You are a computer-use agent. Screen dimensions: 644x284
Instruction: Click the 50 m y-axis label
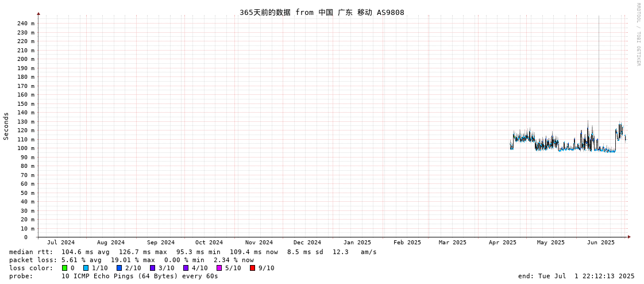28,193
